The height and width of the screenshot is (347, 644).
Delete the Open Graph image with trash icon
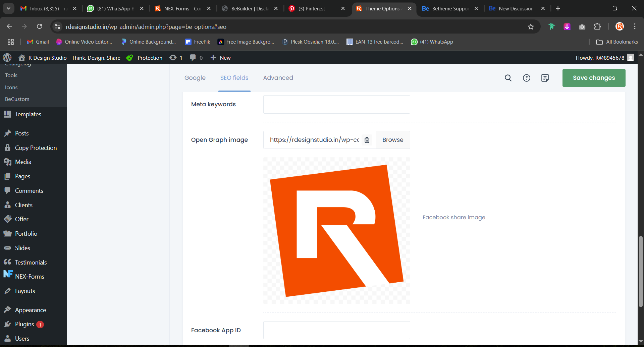367,140
